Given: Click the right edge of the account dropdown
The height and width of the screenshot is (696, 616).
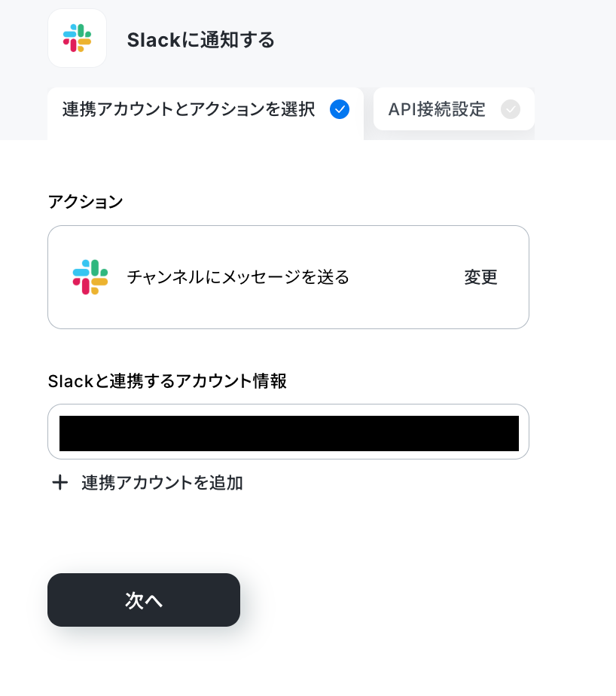Looking at the screenshot, I should pyautogui.click(x=523, y=432).
